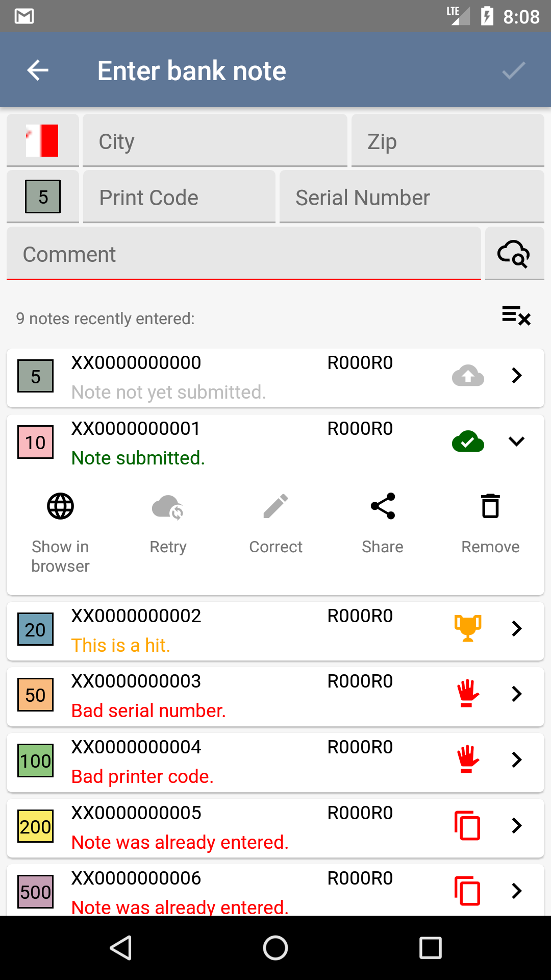The image size is (551, 980).
Task: Tap the pink 10 denomination badge
Action: pyautogui.click(x=35, y=442)
